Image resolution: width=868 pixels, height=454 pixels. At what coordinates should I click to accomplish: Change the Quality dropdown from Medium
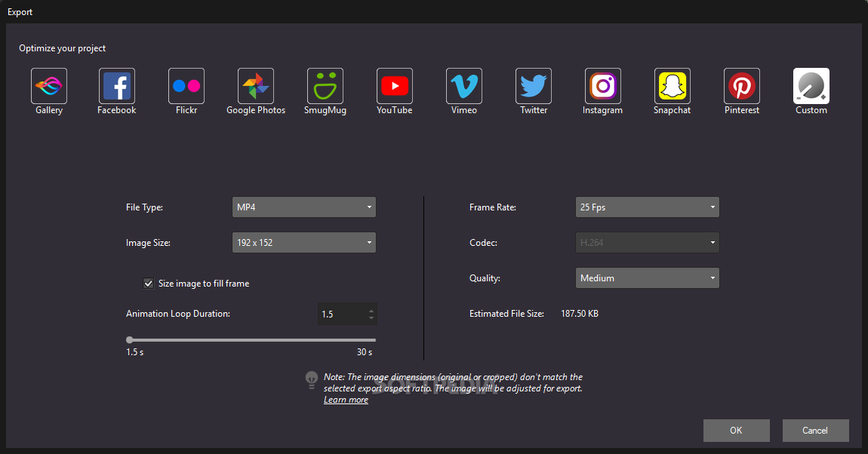647,278
